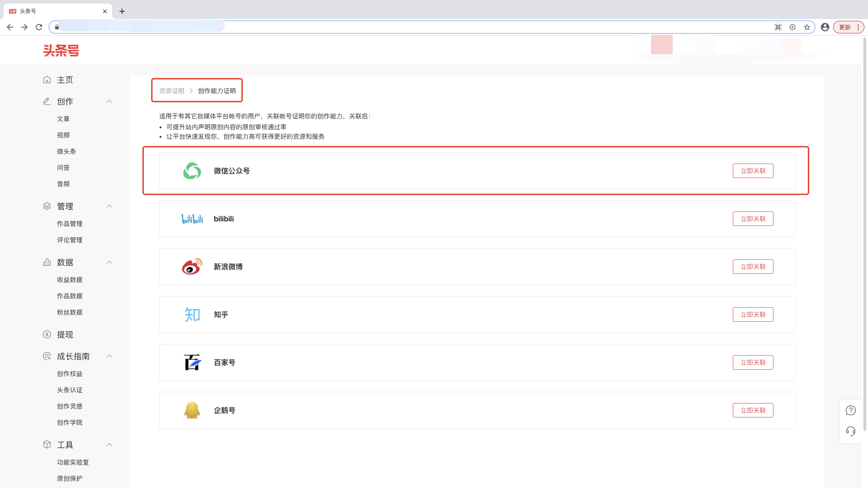
Task: Click the bilibili logo icon
Action: tap(192, 219)
